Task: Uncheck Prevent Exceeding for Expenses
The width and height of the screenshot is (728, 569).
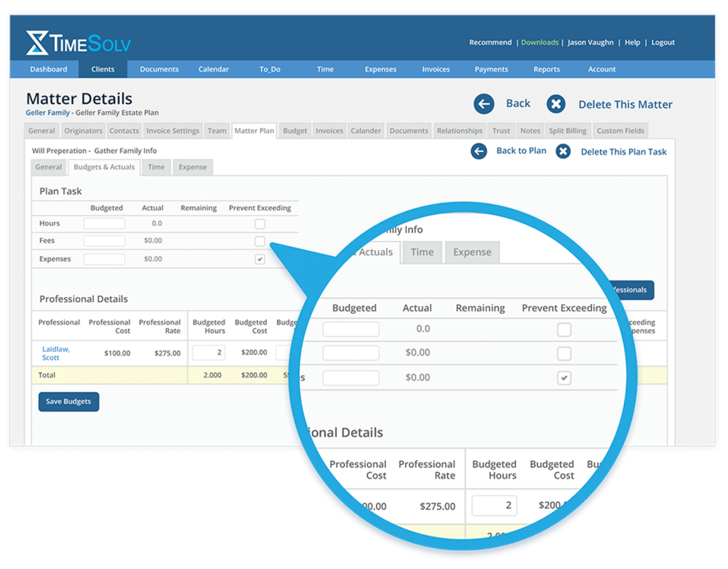Action: (260, 259)
